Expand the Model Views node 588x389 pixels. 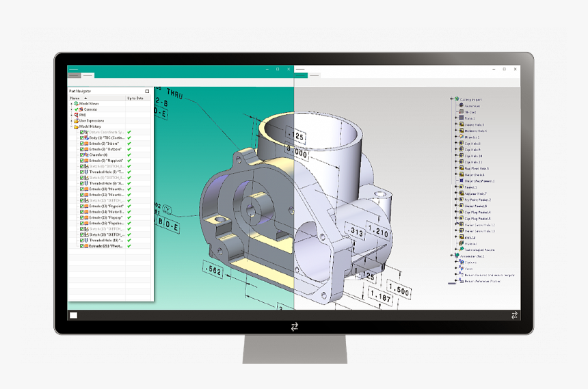tap(71, 104)
